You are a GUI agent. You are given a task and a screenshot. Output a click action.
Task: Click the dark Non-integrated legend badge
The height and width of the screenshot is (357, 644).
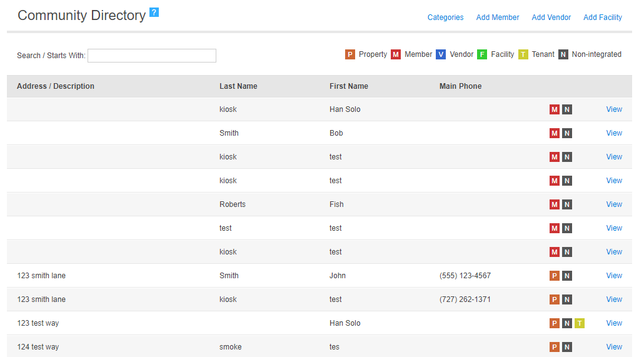pyautogui.click(x=563, y=54)
